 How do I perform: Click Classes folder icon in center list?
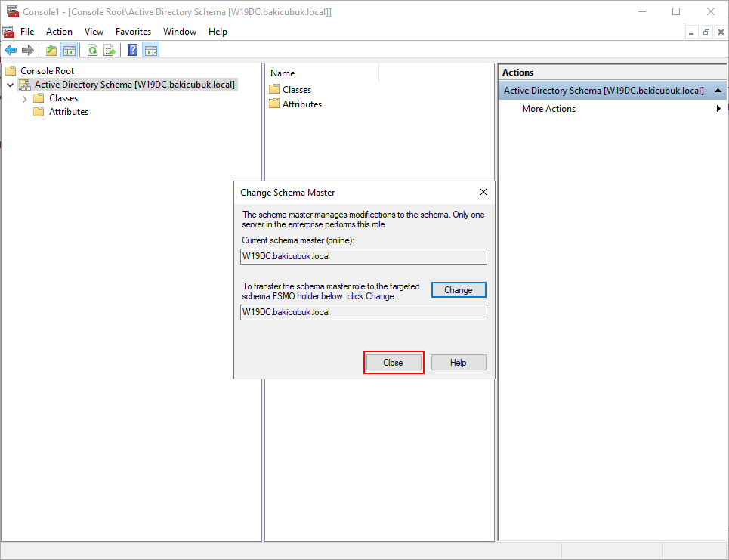point(274,89)
